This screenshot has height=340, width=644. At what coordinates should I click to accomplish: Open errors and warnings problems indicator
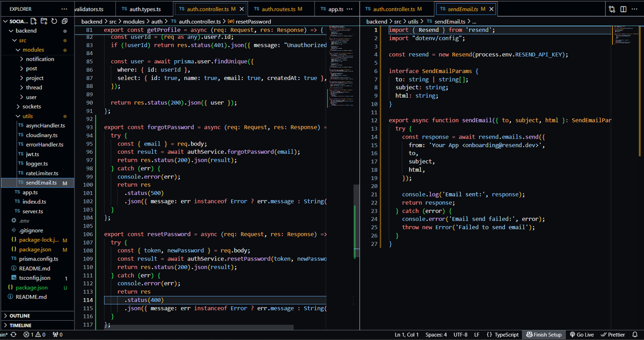34,335
